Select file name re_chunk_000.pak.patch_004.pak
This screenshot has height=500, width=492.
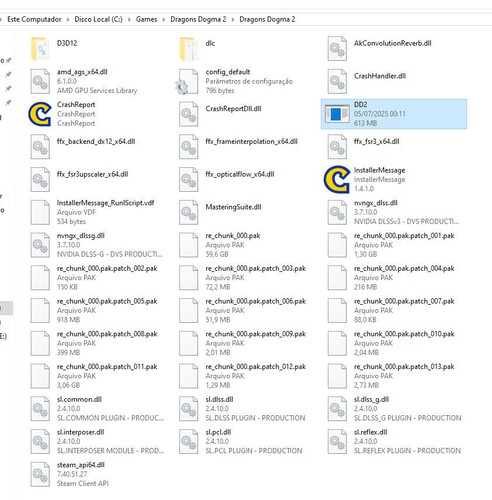404,268
